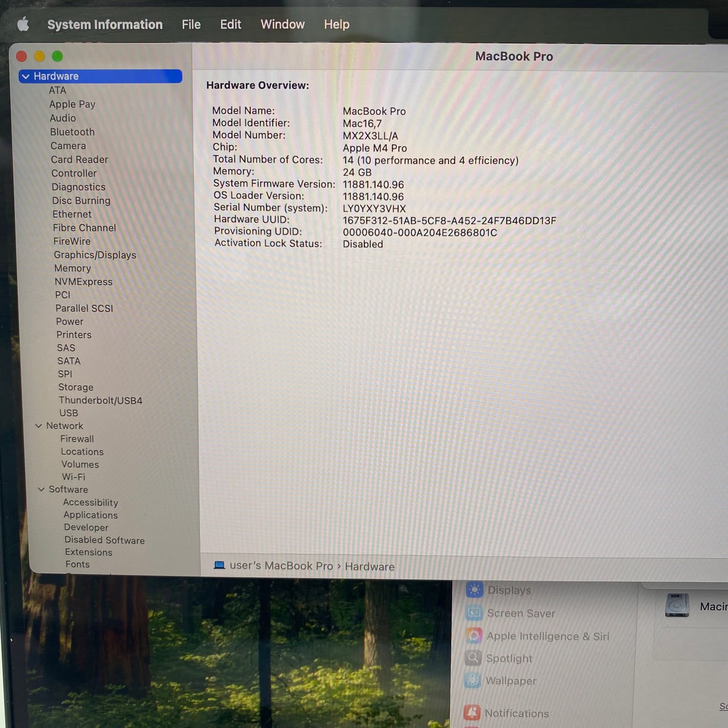The height and width of the screenshot is (728, 728).
Task: Click the hard drive icon in Settings
Action: click(x=677, y=606)
